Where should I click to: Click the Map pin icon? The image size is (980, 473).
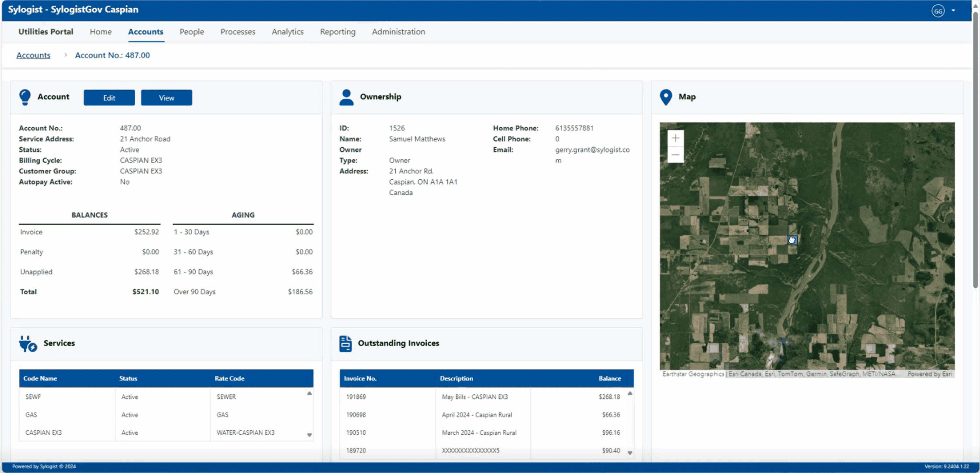[x=666, y=97]
